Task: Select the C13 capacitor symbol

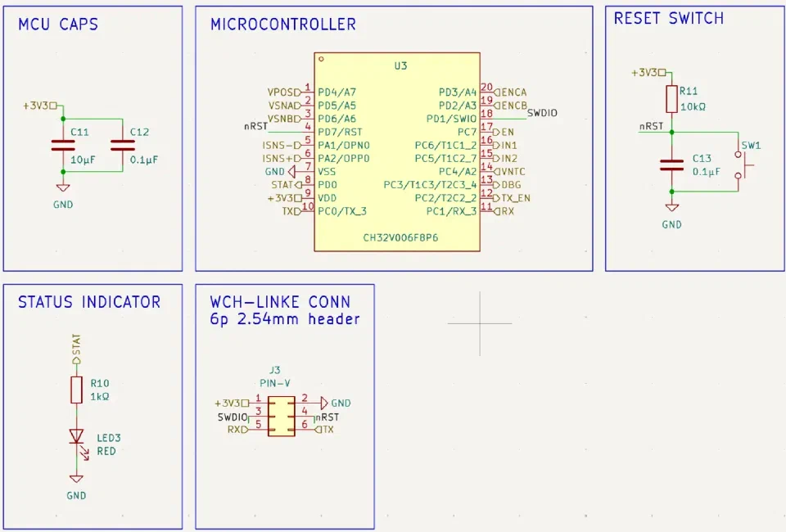Action: tap(671, 165)
